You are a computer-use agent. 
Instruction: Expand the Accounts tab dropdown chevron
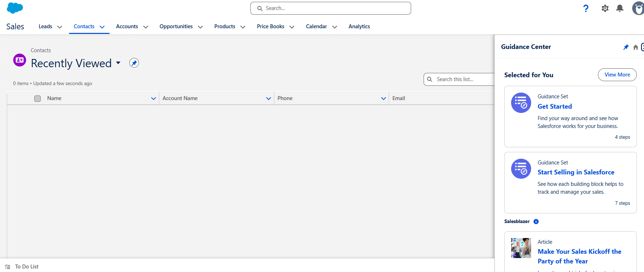click(146, 27)
